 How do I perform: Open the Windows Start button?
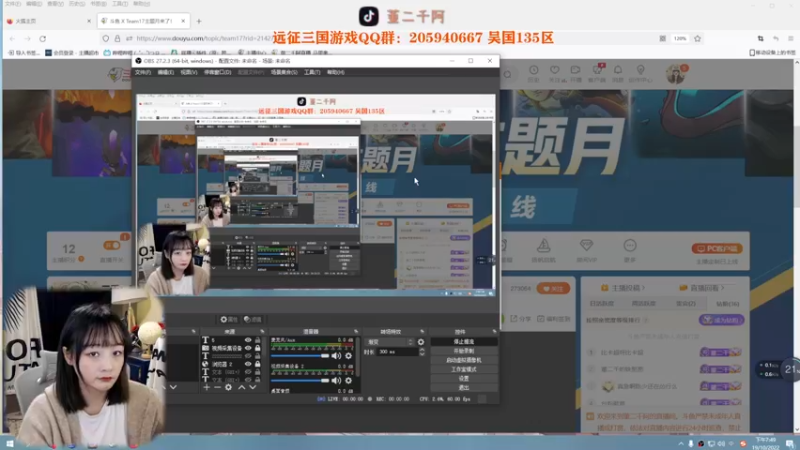click(x=10, y=444)
